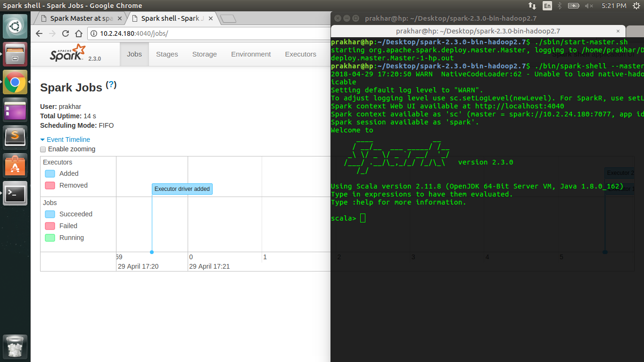Click 'User: prakhar' text
644x362 pixels.
coord(60,107)
